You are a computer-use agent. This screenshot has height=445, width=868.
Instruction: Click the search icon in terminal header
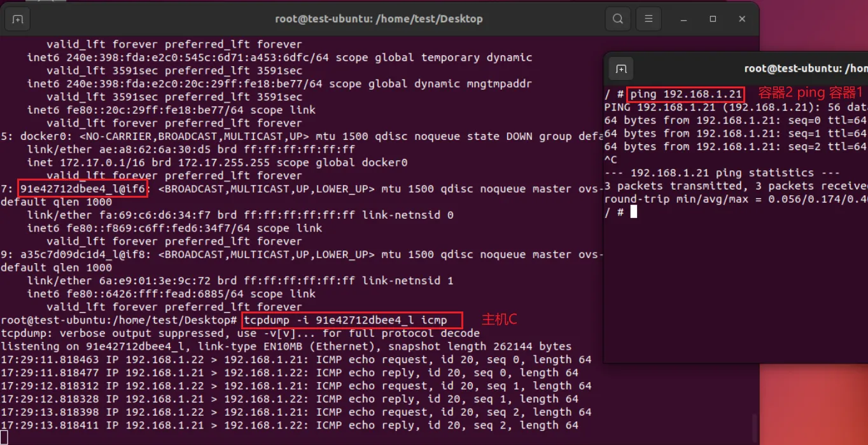click(x=617, y=19)
